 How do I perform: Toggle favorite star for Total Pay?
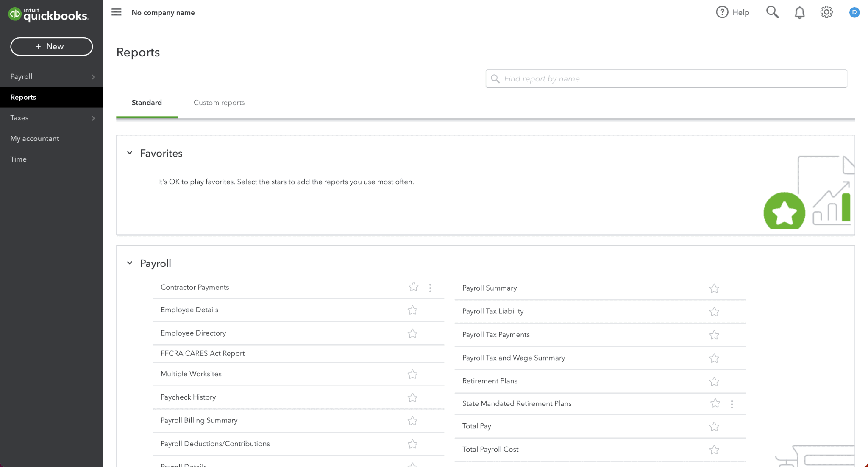click(714, 426)
